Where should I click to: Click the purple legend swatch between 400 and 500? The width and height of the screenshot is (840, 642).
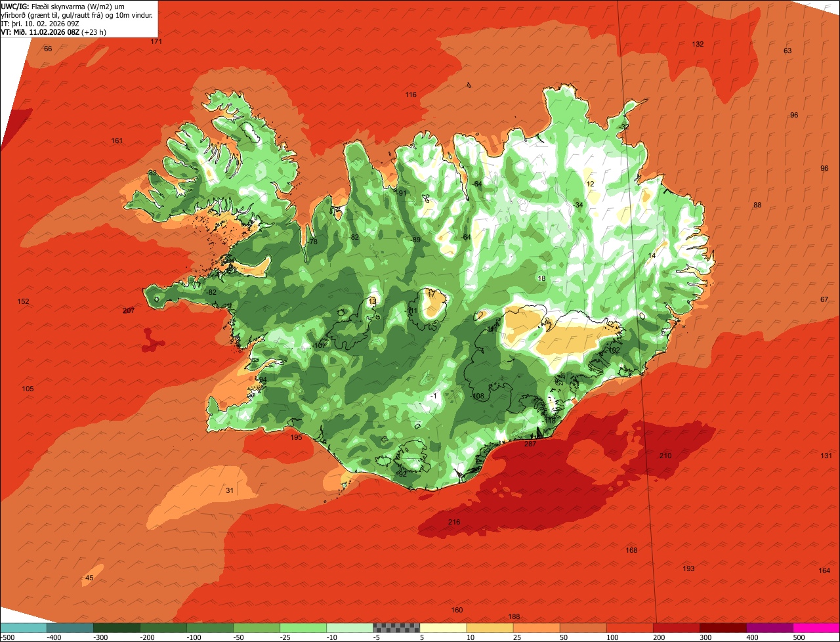(770, 628)
